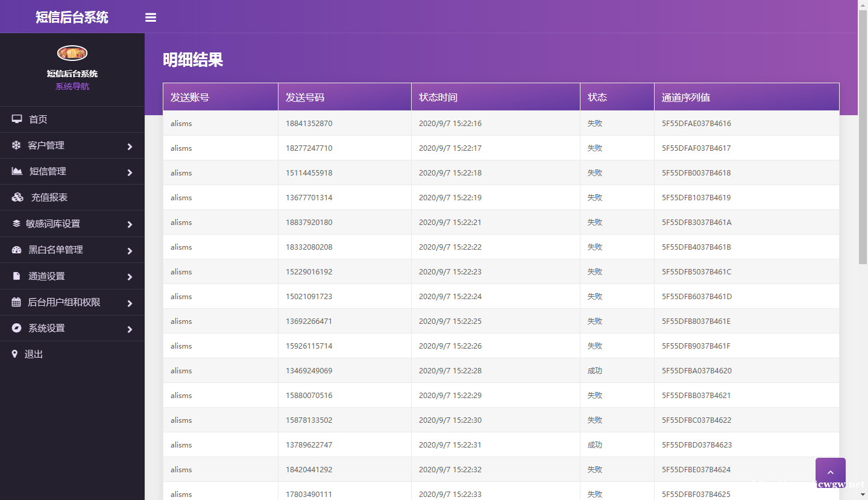Select the 黑白名单管理 globe icon
Image resolution: width=868 pixels, height=500 pixels.
[x=16, y=250]
